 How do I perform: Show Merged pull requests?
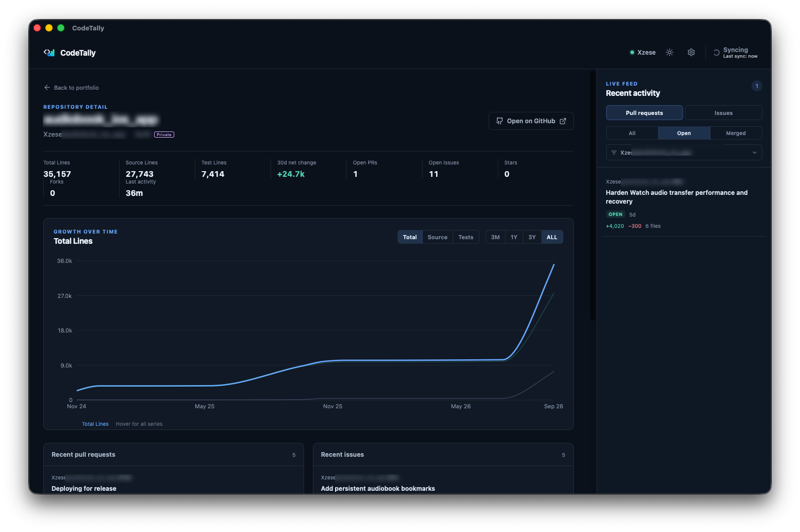coord(736,133)
